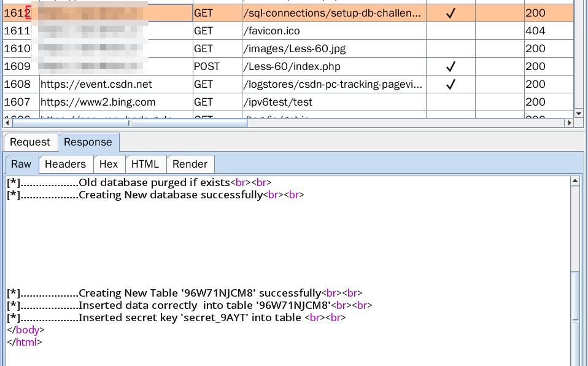Click the /logstores/csdn-pc-tracking-pagevi... URL cell

coord(334,84)
